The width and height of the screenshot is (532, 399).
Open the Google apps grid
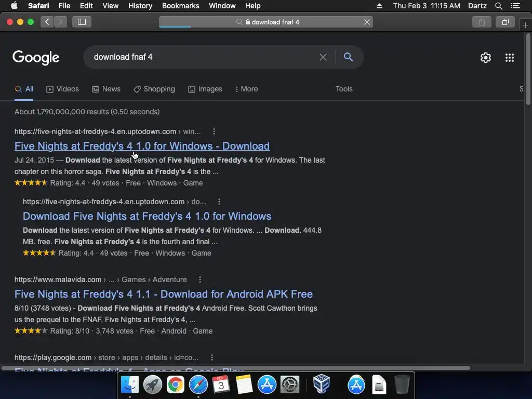509,58
